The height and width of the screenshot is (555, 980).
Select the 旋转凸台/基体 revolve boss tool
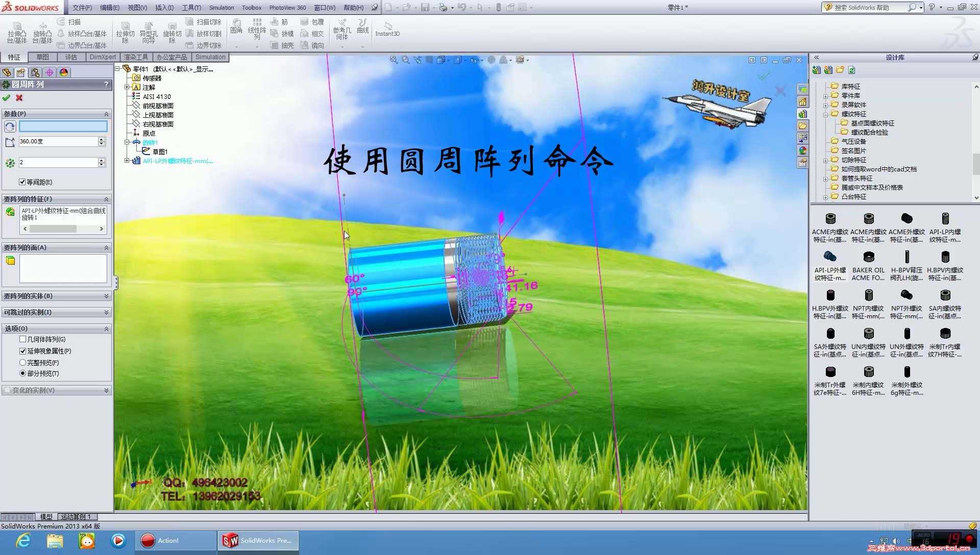point(43,33)
